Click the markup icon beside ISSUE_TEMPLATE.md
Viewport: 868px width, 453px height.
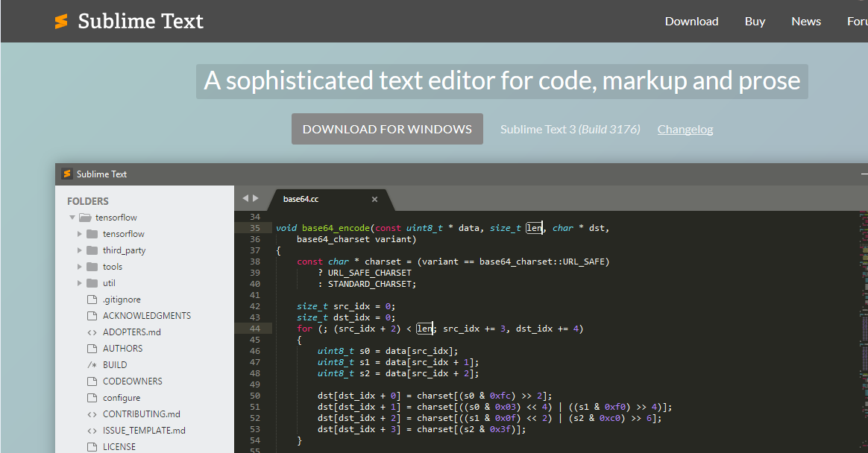click(x=92, y=431)
